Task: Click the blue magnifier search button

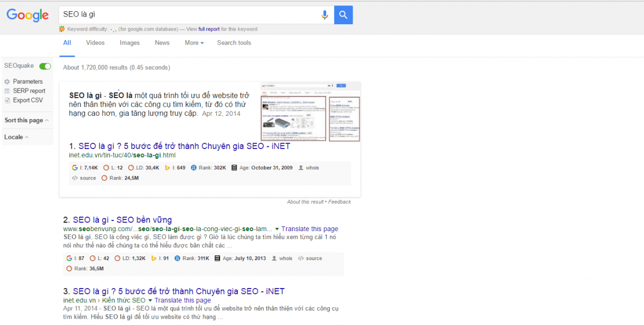Action: pyautogui.click(x=343, y=15)
